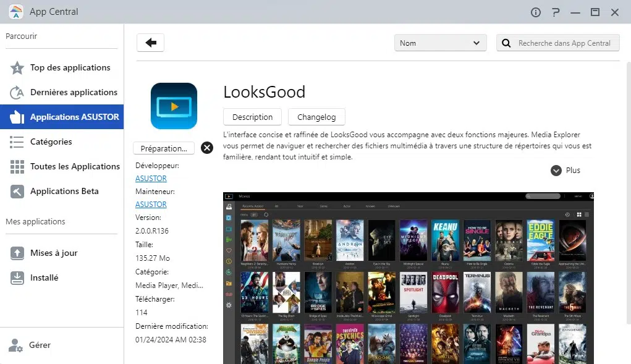Click the star icon beside Top des applications
Image resolution: width=631 pixels, height=364 pixels.
tap(17, 68)
